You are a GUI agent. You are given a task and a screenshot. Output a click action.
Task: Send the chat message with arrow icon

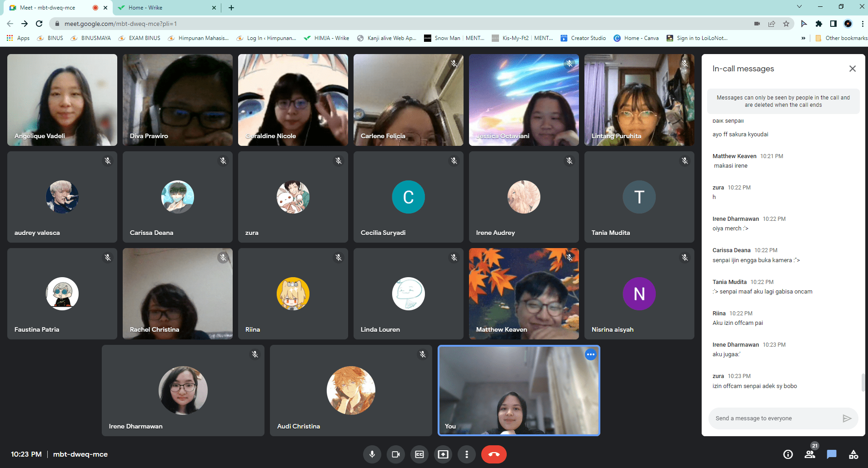pyautogui.click(x=847, y=418)
